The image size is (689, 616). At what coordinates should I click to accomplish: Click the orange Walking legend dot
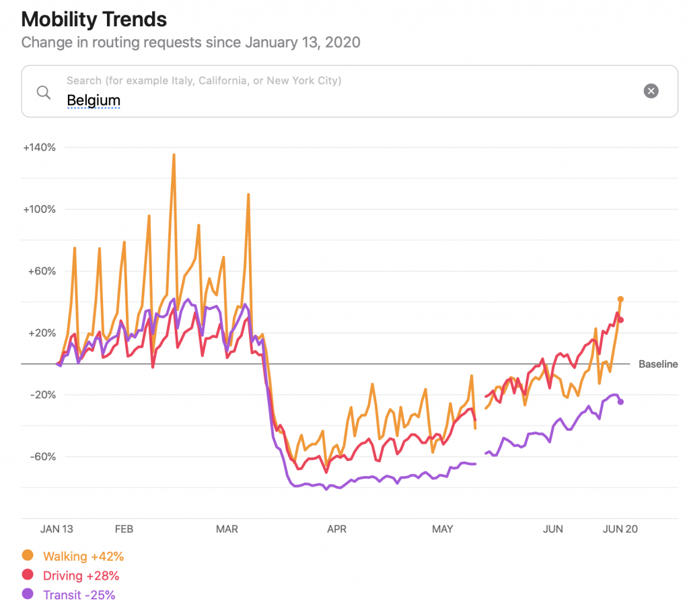tap(28, 556)
